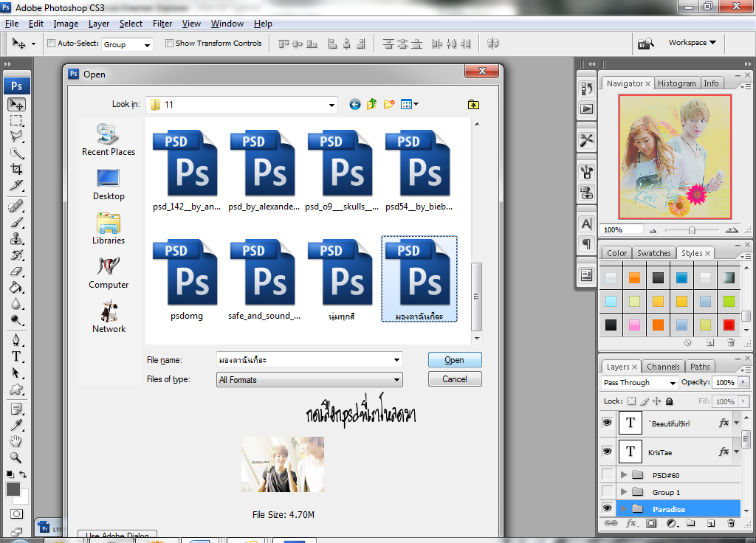Select the Paint Bucket tool

tap(16, 288)
